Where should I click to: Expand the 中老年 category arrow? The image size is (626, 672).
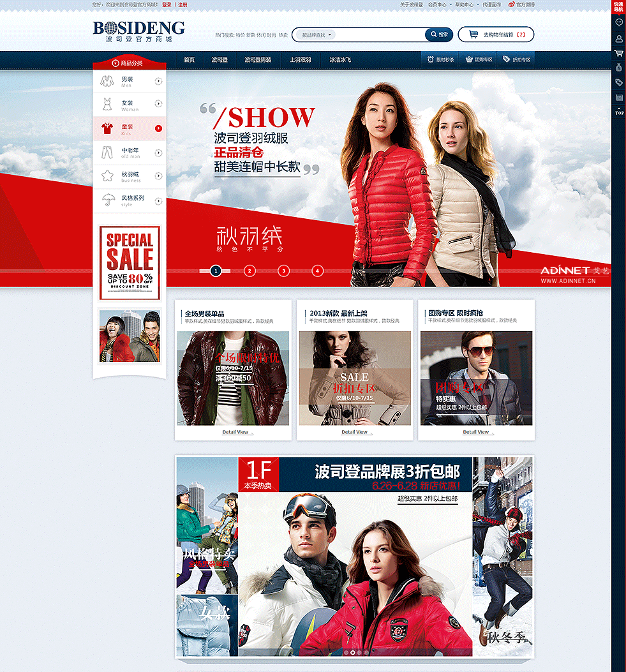158,153
